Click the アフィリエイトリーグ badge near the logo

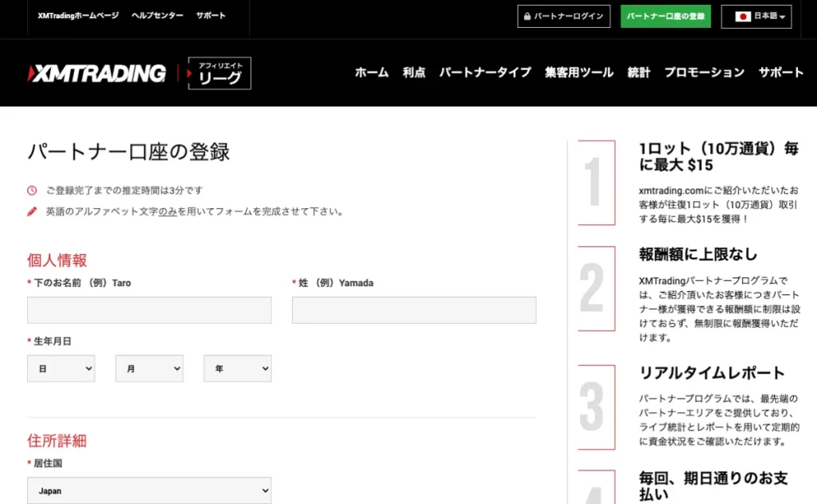tap(219, 73)
